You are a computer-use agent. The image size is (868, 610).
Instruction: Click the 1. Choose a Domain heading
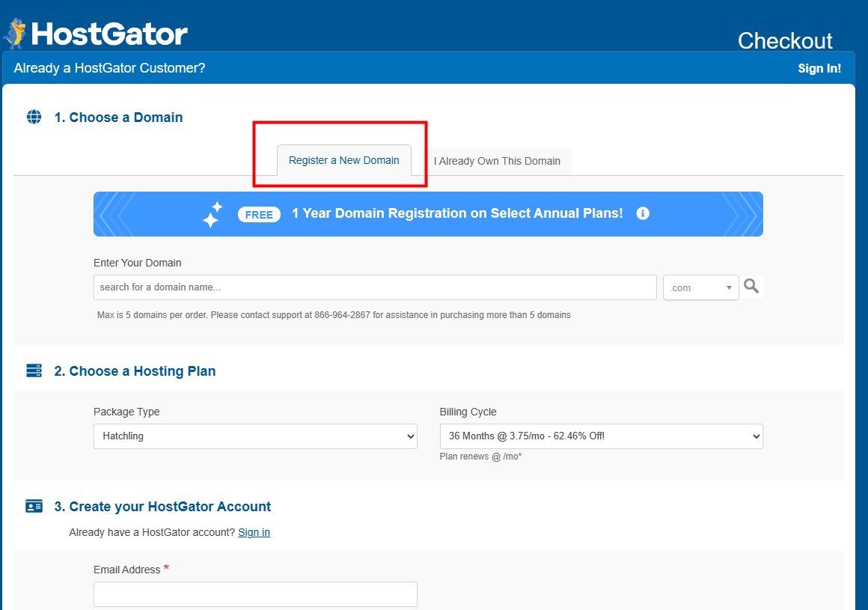click(118, 118)
